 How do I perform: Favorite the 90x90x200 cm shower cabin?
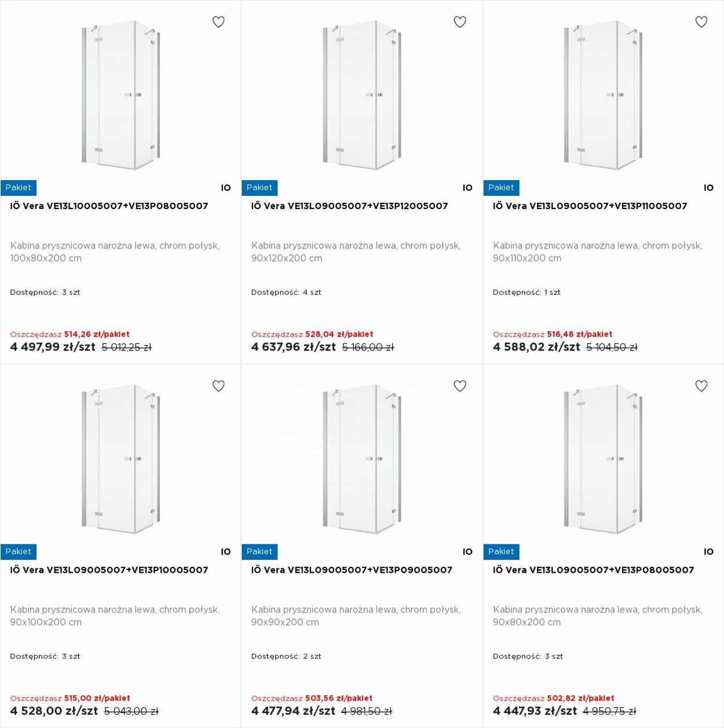[460, 386]
